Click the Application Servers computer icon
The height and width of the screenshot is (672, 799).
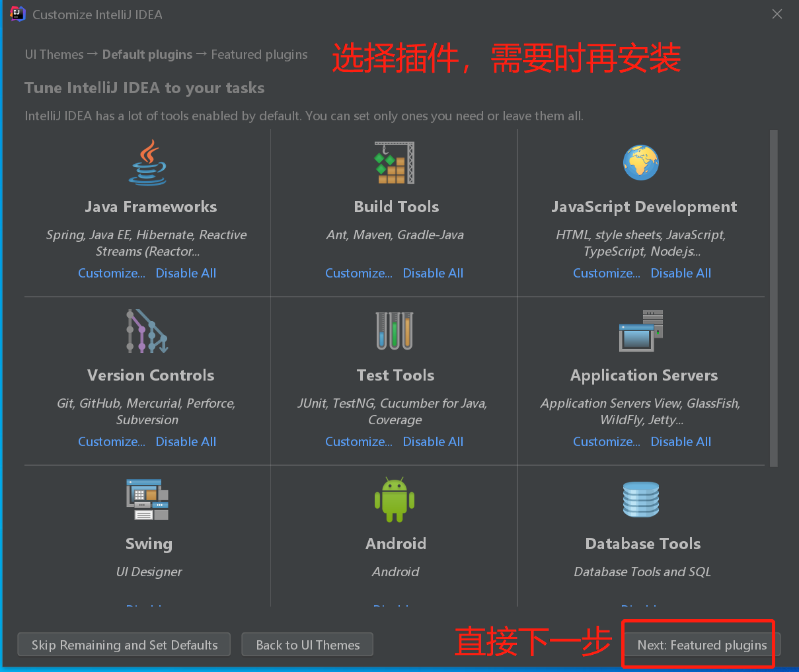click(641, 331)
